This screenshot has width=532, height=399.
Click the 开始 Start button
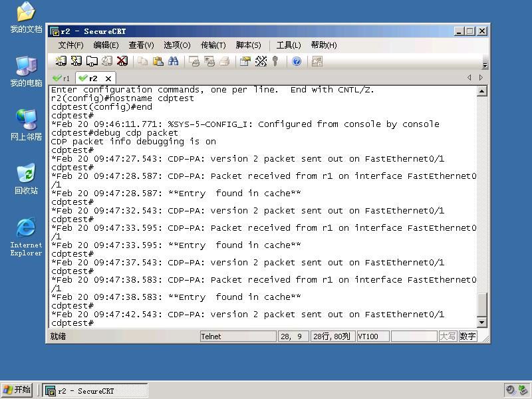[x=17, y=390]
